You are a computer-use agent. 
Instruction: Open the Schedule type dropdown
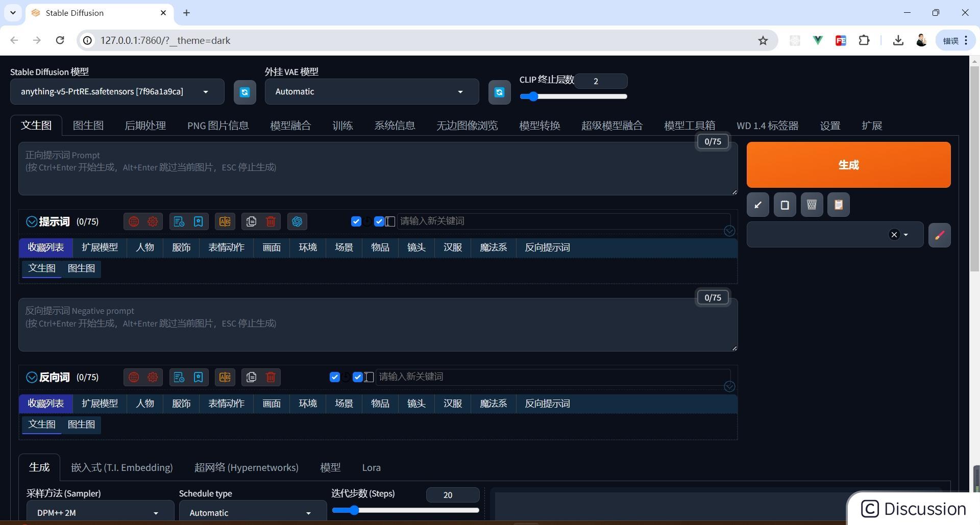[x=253, y=513]
